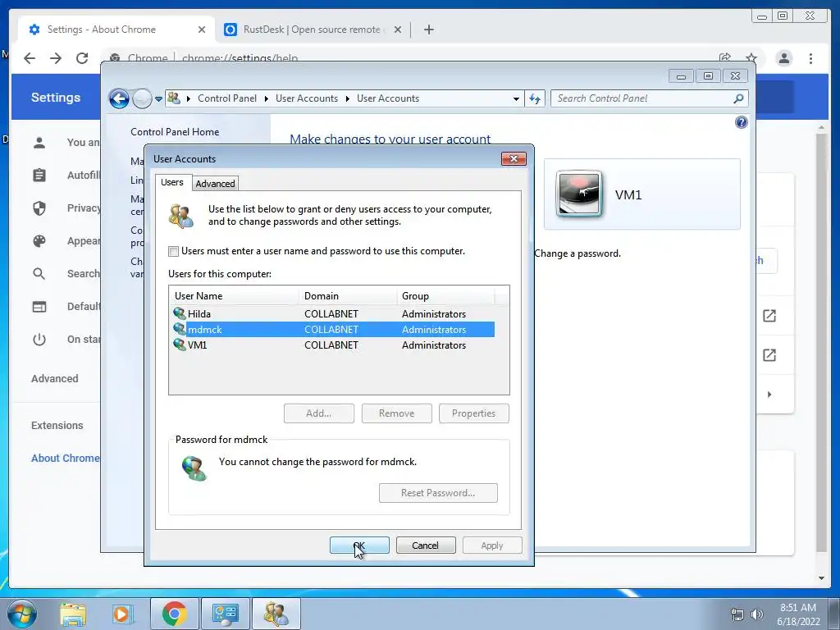Viewport: 840px width, 630px height.
Task: Confirm with the OK button
Action: point(359,546)
